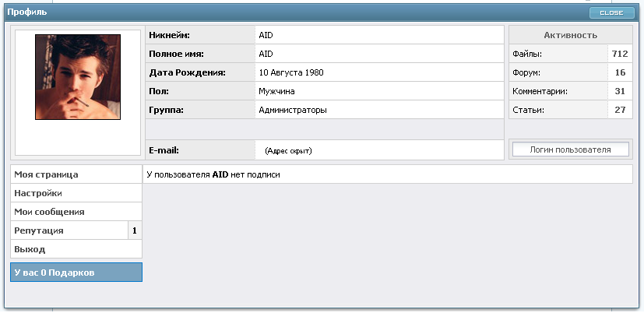The width and height of the screenshot is (644, 313).
Task: Log out via Выход
Action: [76, 249]
